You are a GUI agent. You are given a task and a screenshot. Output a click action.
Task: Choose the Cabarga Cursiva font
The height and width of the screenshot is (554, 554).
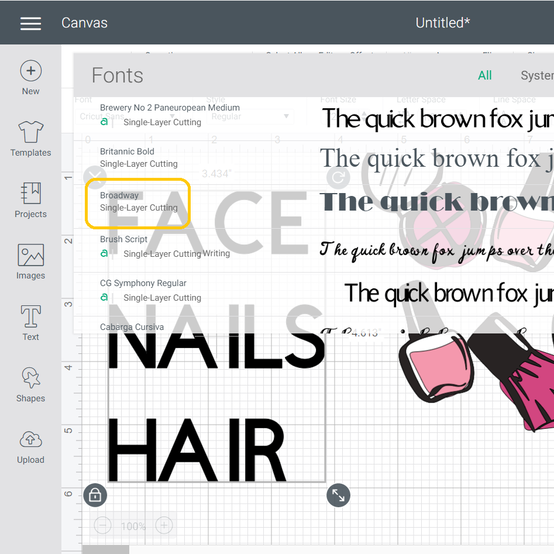tap(132, 327)
